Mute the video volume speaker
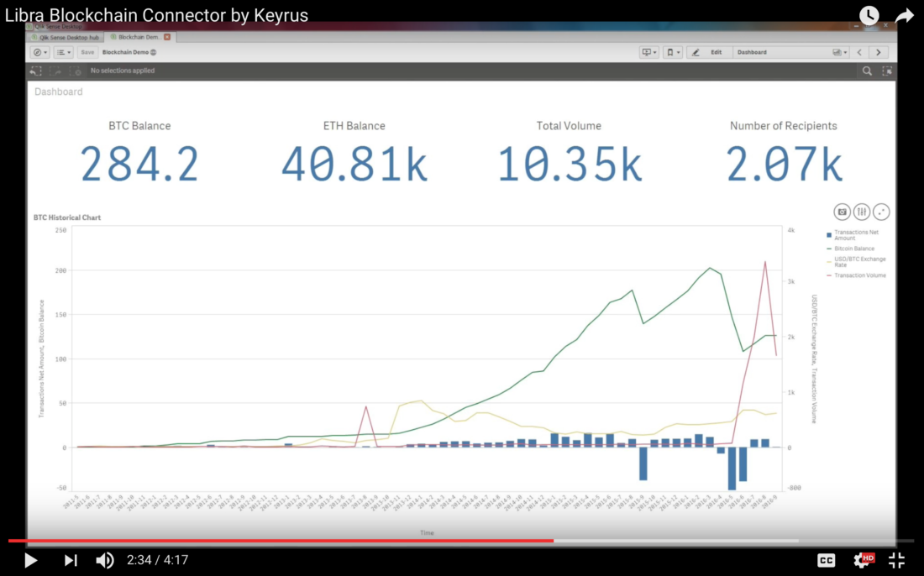 [105, 560]
